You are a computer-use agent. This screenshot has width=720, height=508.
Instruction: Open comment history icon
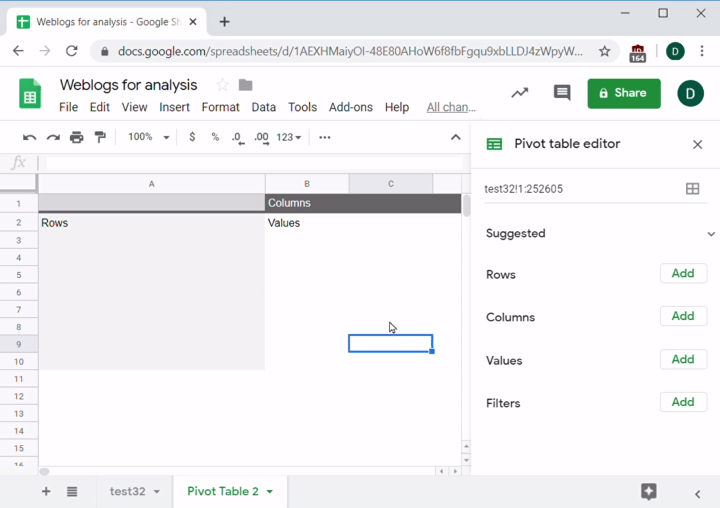(562, 93)
